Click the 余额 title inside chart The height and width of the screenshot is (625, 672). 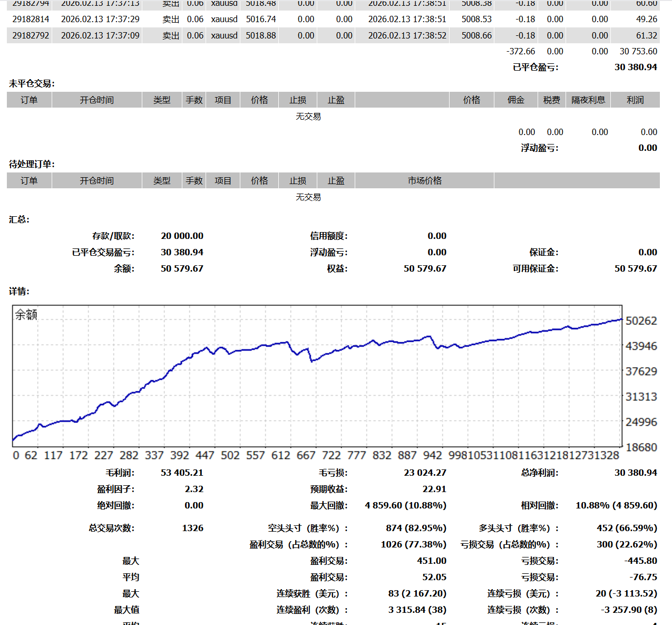(26, 315)
